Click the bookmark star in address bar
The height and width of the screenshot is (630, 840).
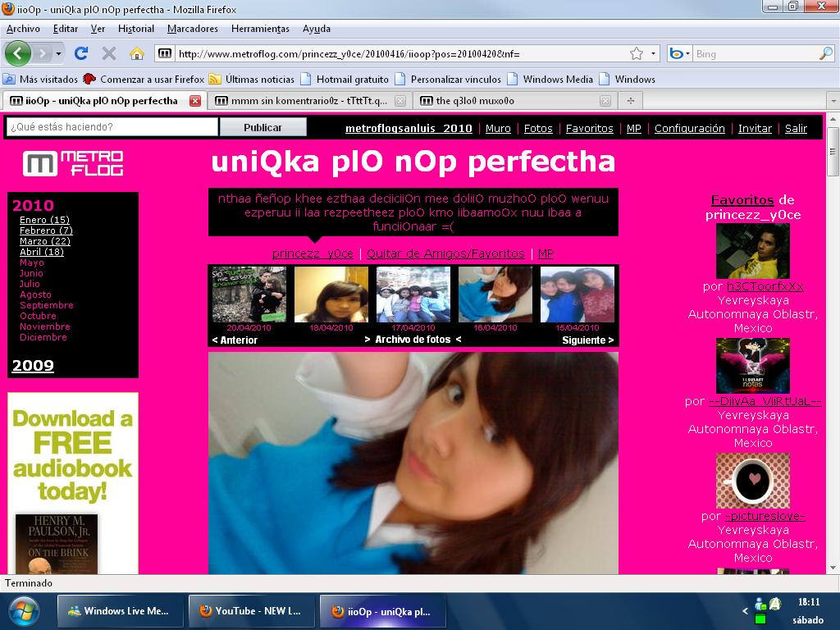pos(637,53)
